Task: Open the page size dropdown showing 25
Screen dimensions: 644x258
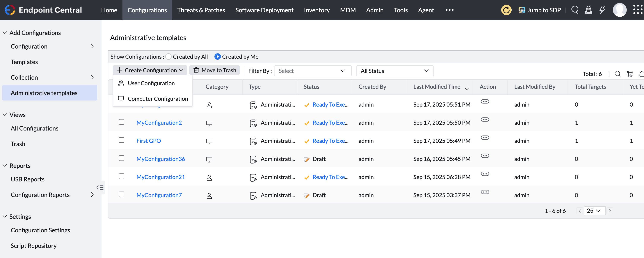Action: (595, 211)
